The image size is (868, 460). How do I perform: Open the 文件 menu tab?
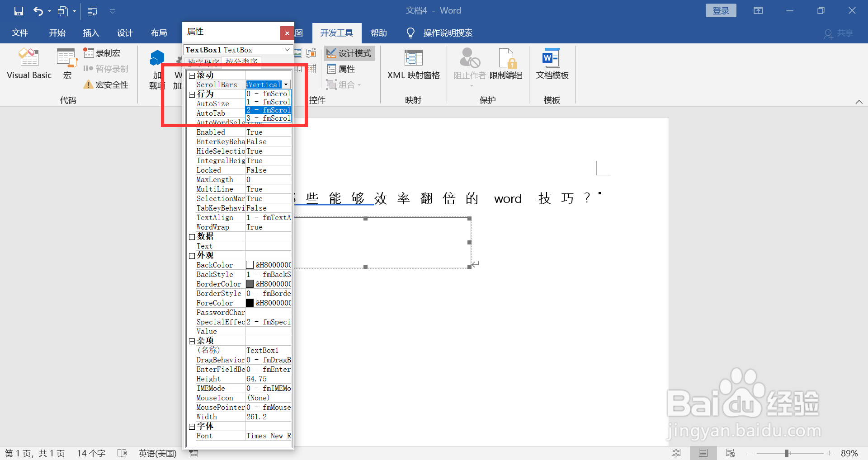20,33
